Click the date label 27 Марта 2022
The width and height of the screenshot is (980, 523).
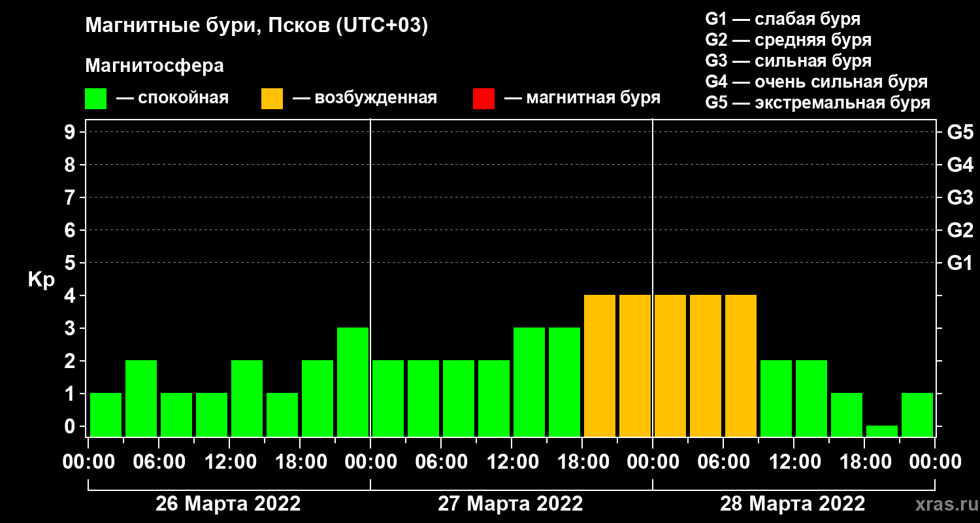(510, 503)
